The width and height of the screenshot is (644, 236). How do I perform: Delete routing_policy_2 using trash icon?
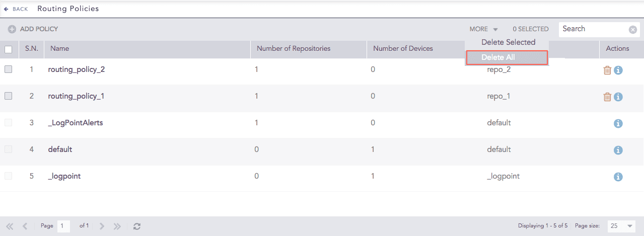(607, 70)
